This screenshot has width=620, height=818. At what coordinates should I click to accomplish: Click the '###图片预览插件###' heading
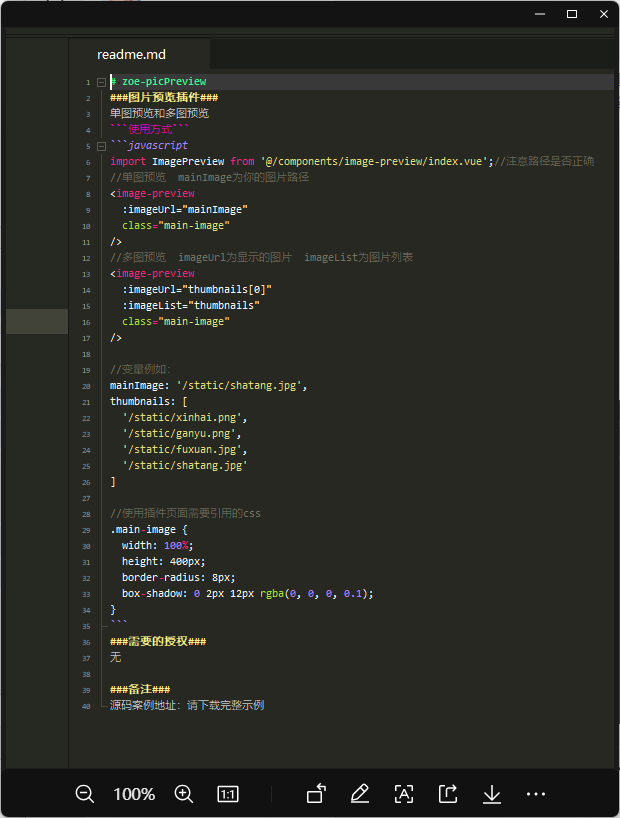[164, 97]
